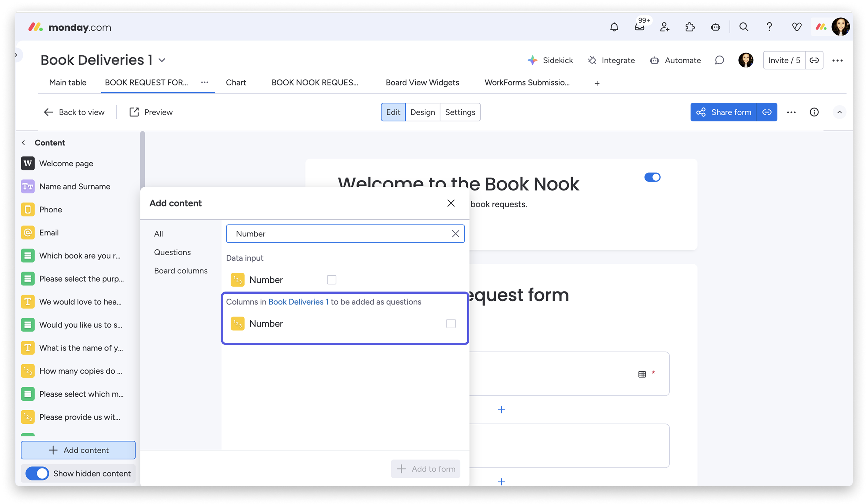Viewport: 868px width, 504px height.
Task: Switch to the Main table tab
Action: tap(68, 83)
